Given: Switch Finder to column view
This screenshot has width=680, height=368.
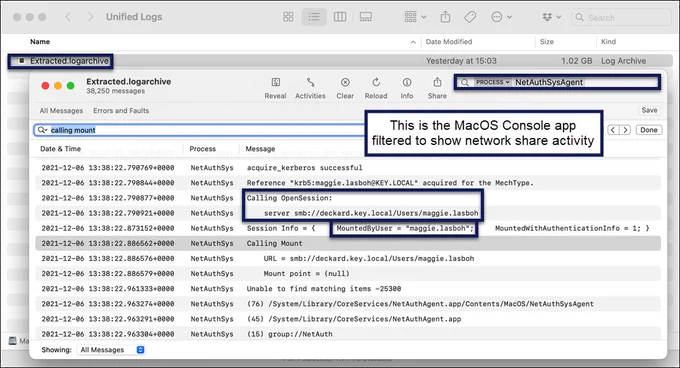Looking at the screenshot, I should pyautogui.click(x=340, y=17).
